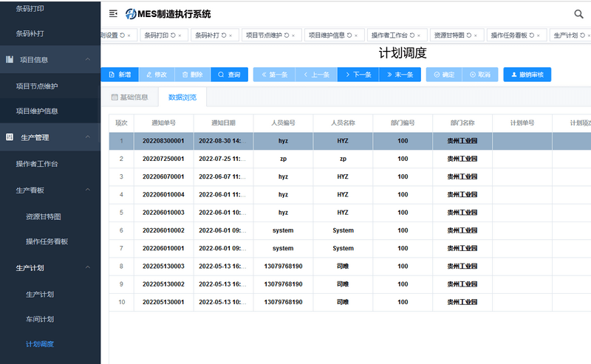Refresh the 条码补打 tab via its reload icon

pyautogui.click(x=224, y=35)
